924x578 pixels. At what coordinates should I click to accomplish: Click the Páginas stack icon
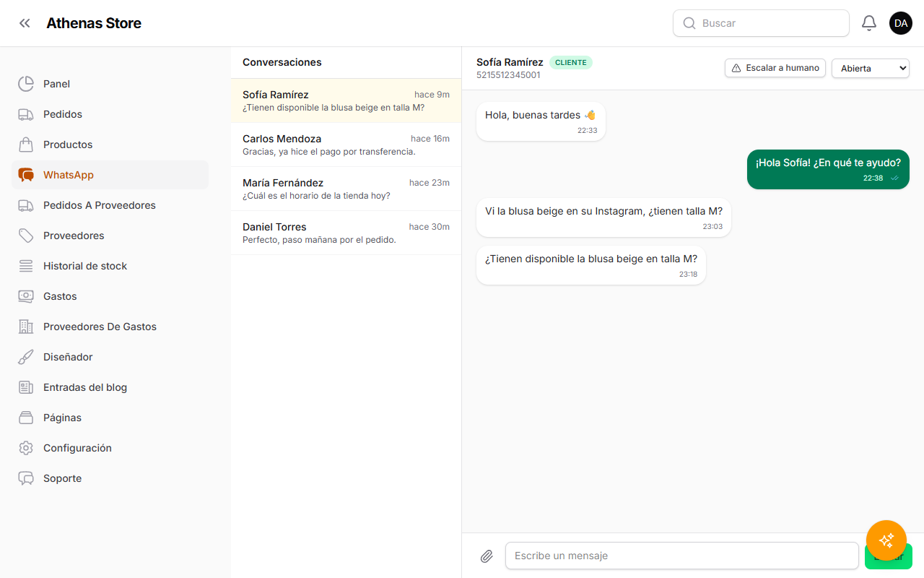26,418
